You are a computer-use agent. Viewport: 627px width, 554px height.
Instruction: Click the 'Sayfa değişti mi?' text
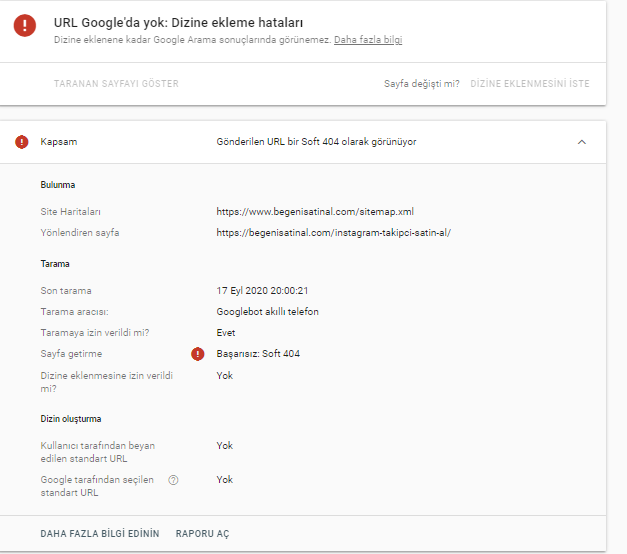coord(421,84)
